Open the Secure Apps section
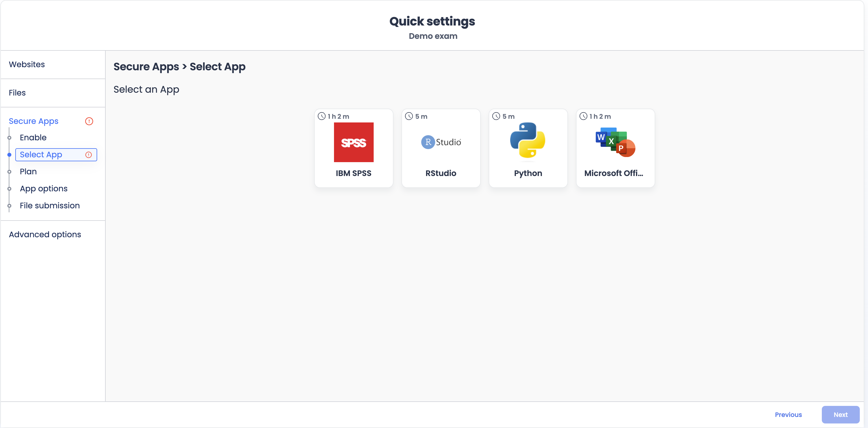The image size is (868, 428). 34,121
